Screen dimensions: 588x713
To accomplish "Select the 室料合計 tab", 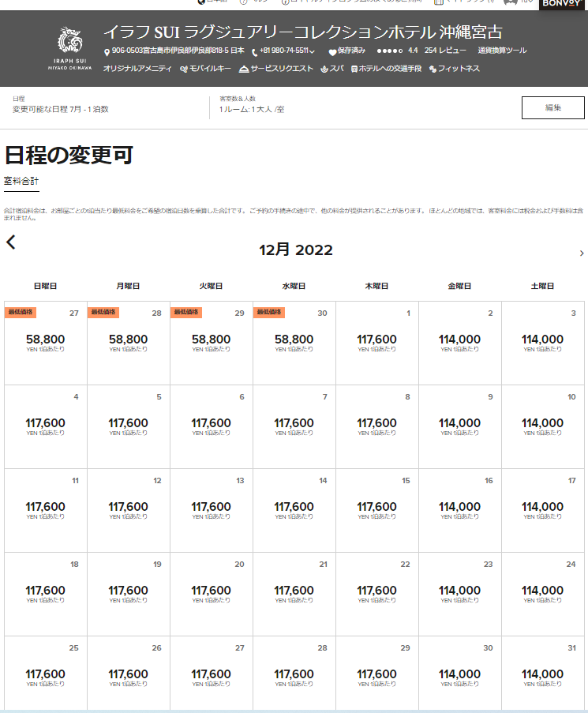I will [x=21, y=181].
